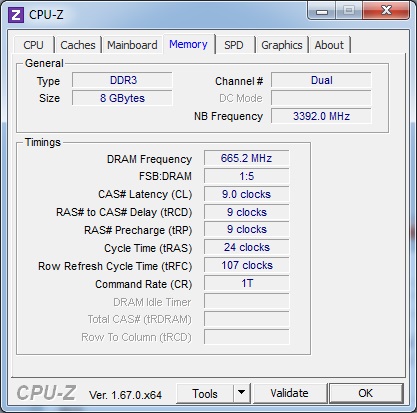417x413 pixels.
Task: Click the Row Refresh Cycle Time (tRFC) label
Action: (115, 266)
